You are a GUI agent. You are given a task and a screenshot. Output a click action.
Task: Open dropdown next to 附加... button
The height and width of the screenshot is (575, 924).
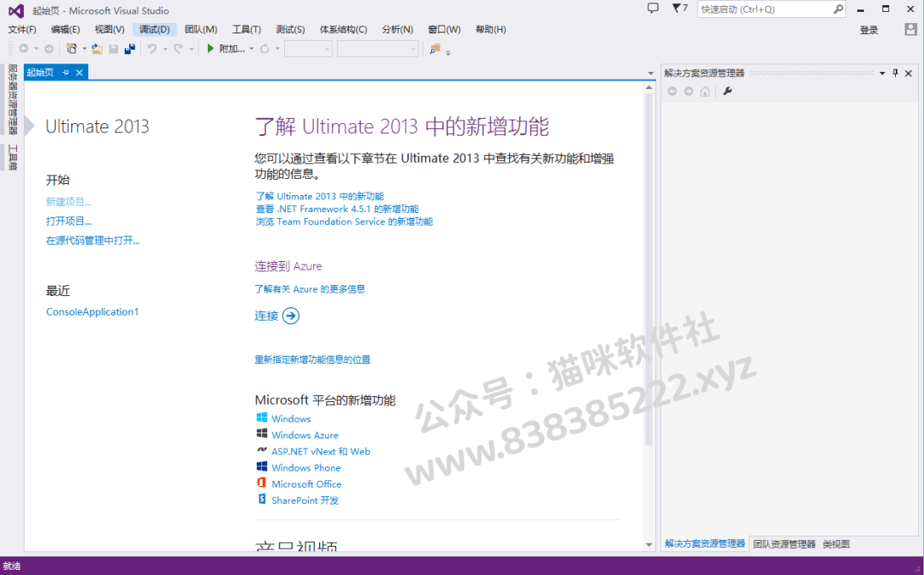click(x=252, y=49)
